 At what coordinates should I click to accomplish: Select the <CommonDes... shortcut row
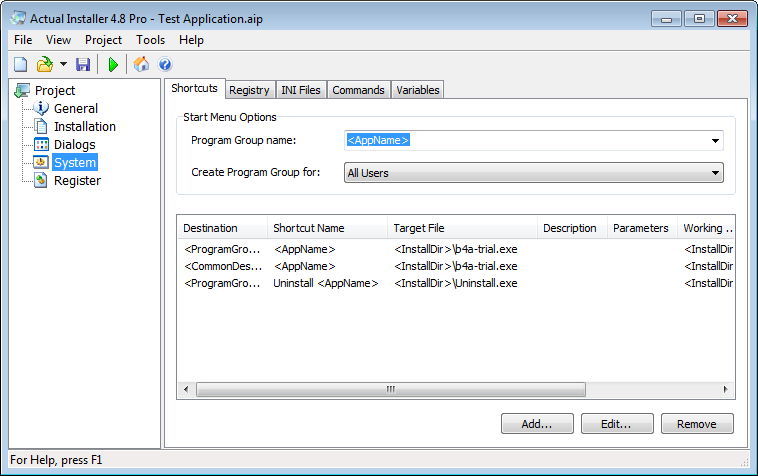(456, 266)
